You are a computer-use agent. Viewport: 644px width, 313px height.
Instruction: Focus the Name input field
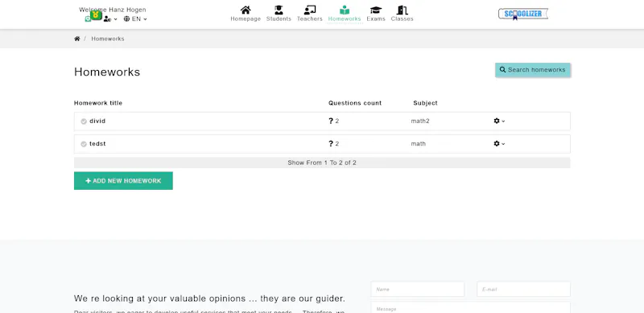pos(417,289)
